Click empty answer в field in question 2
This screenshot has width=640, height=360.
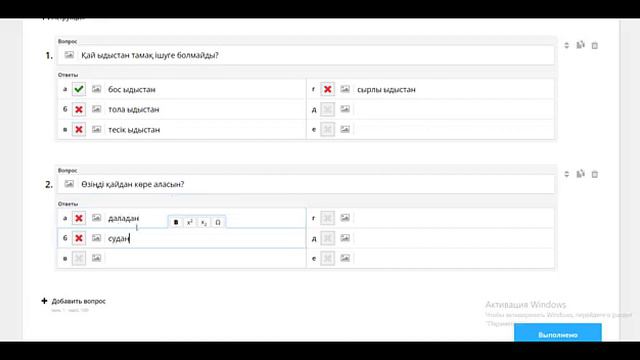[x=204, y=258]
